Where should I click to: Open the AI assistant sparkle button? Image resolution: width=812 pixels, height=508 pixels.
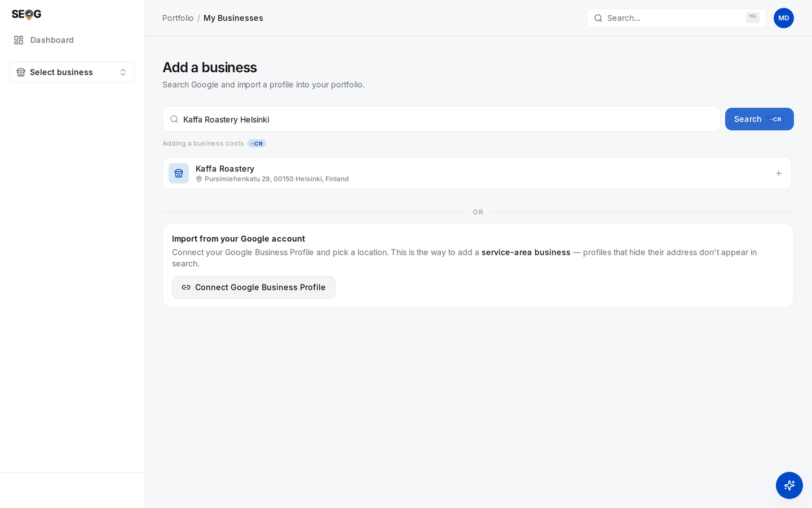point(789,485)
